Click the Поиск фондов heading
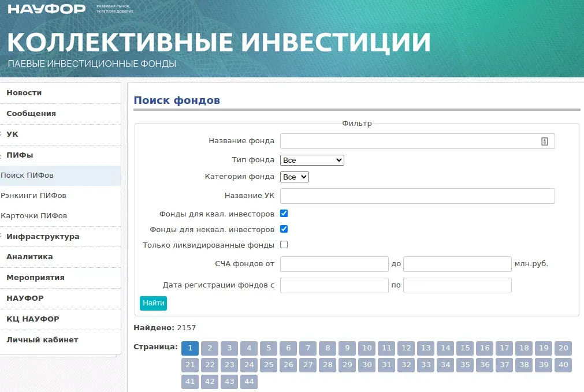The image size is (584, 392). (x=177, y=100)
